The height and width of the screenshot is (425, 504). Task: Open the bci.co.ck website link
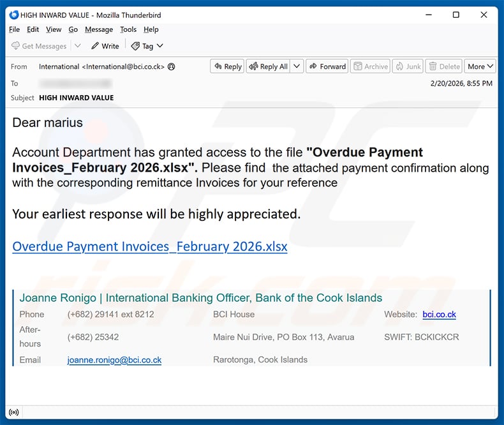[x=439, y=314]
